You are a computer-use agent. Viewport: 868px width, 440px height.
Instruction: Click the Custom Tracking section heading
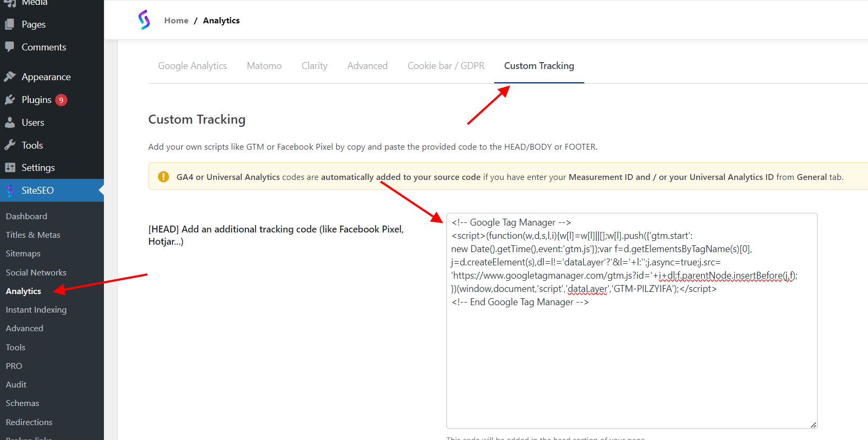click(197, 119)
